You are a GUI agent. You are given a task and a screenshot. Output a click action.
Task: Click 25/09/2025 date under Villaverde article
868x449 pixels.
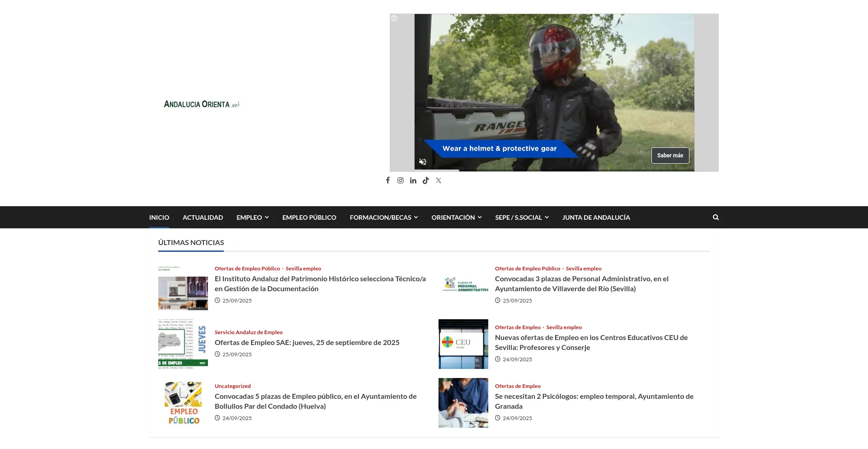pos(517,301)
